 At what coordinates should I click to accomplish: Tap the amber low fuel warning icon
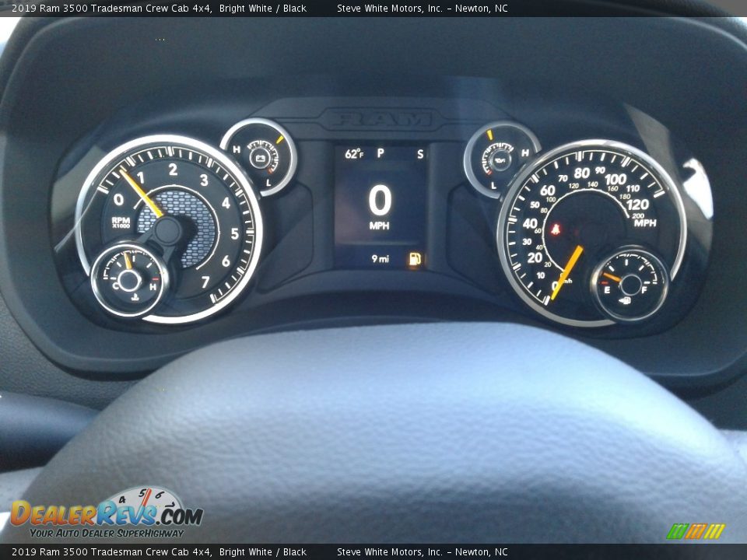[x=415, y=259]
